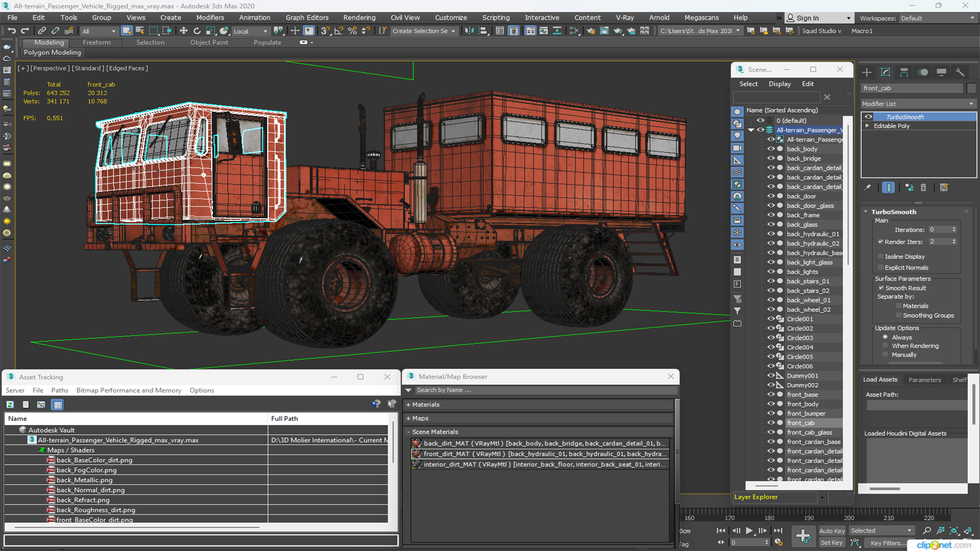Click the Redo arrow in main toolbar
980x551 pixels.
coord(24,31)
